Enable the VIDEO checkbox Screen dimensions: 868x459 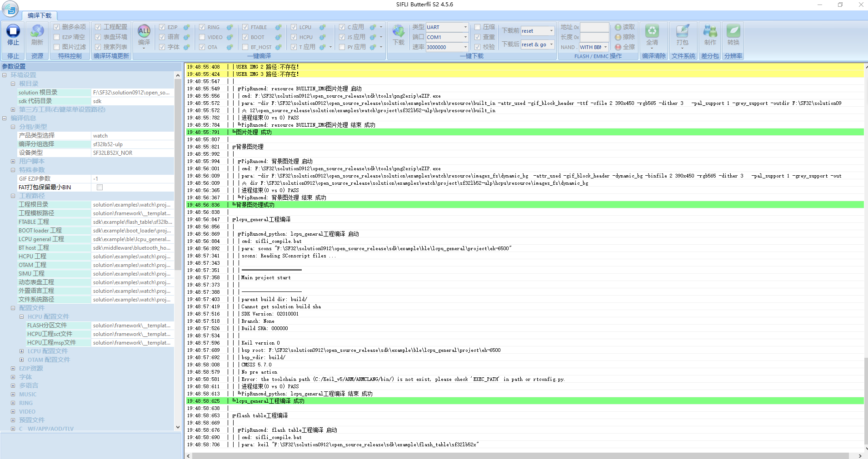click(x=202, y=37)
